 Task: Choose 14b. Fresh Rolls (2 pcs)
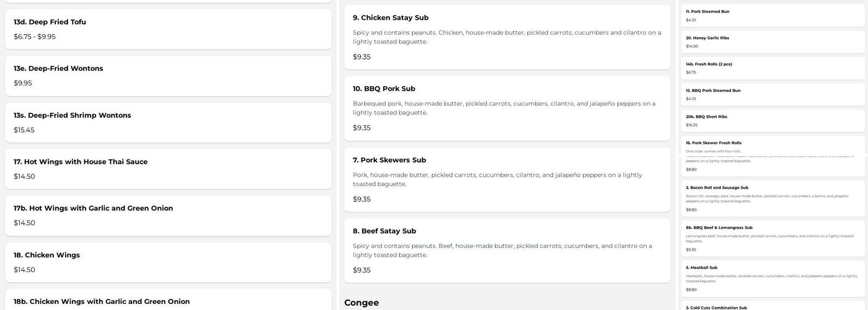(x=773, y=68)
